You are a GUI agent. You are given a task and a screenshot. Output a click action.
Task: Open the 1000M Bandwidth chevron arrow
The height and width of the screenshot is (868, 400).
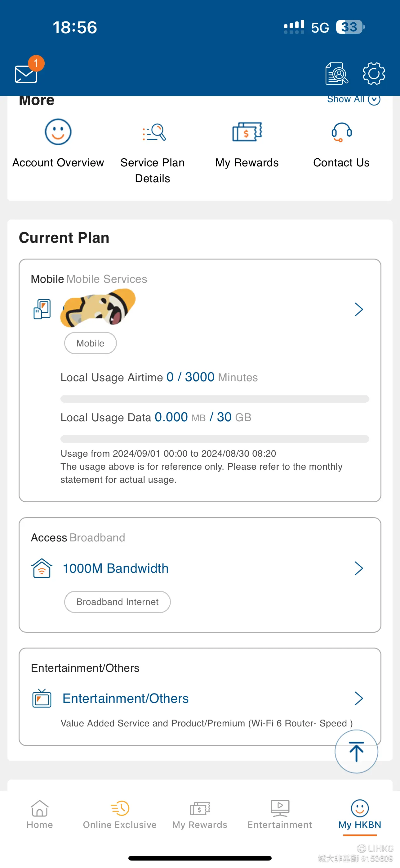(358, 568)
